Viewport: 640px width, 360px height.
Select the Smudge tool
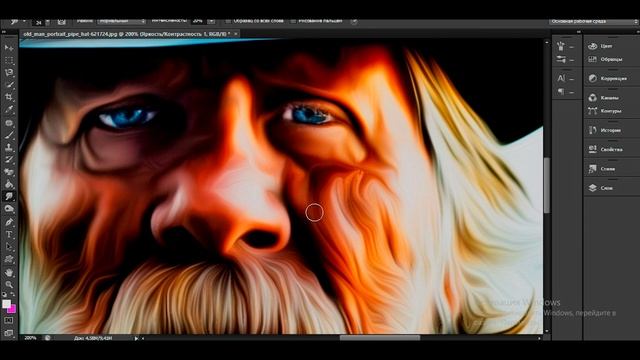9,196
